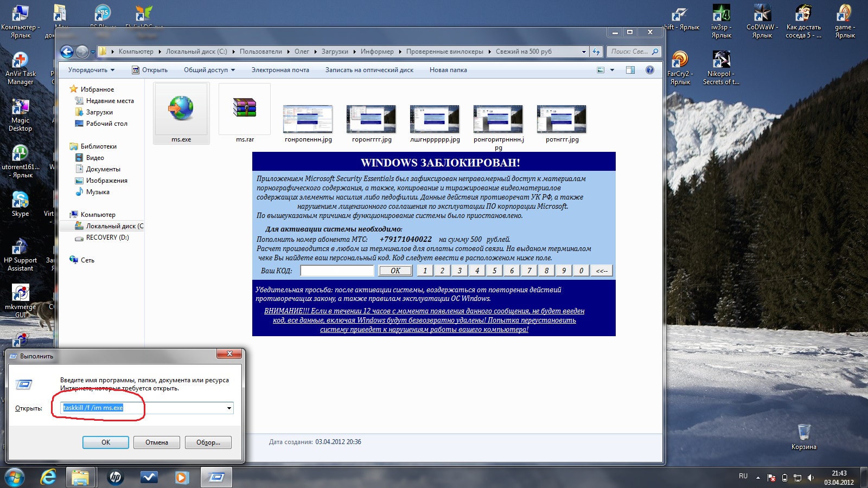Select the ротнггг.jpg thumbnail
The height and width of the screenshot is (488, 868).
561,119
